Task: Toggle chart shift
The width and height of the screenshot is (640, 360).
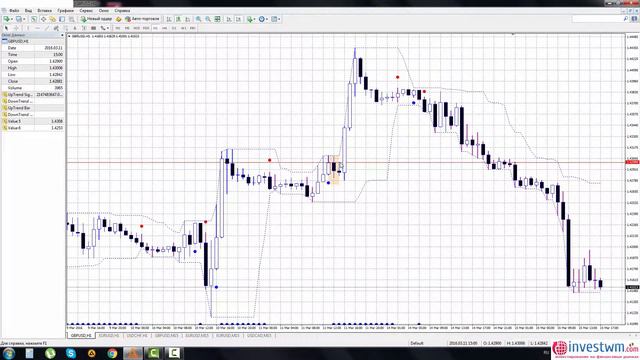Action: [x=239, y=19]
